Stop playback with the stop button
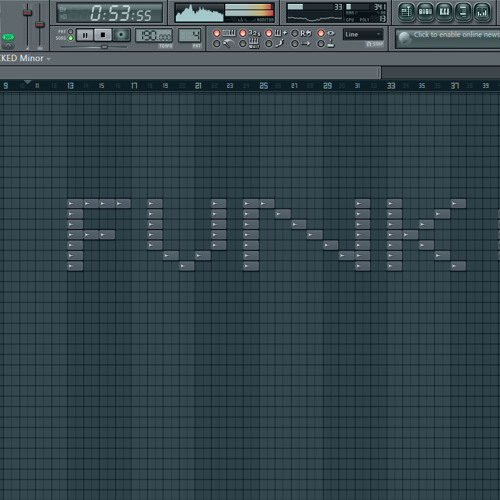This screenshot has height=500, width=500. pyautogui.click(x=103, y=35)
